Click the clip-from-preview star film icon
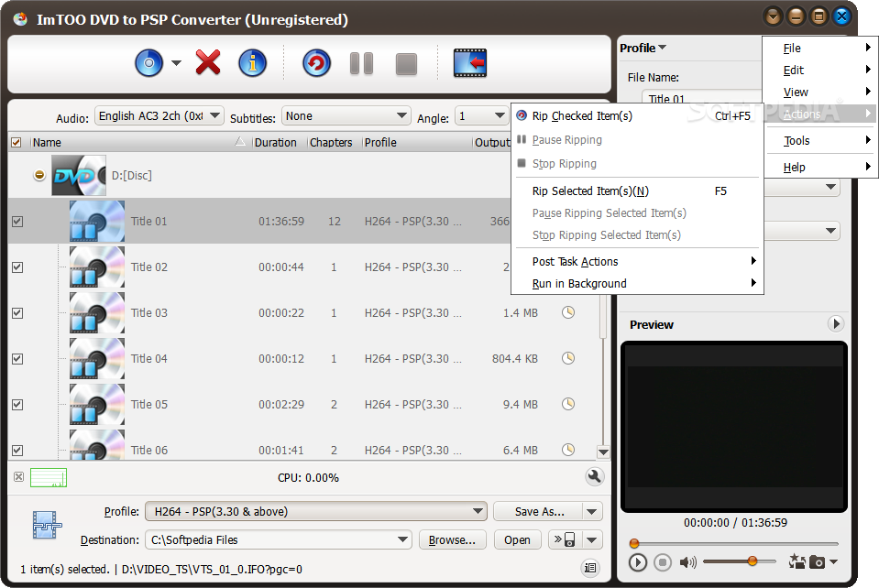The height and width of the screenshot is (588, 879). click(797, 561)
